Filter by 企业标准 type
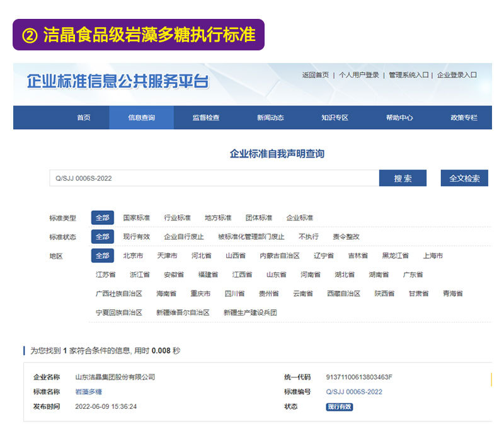This screenshot has height=441, width=504. click(300, 217)
